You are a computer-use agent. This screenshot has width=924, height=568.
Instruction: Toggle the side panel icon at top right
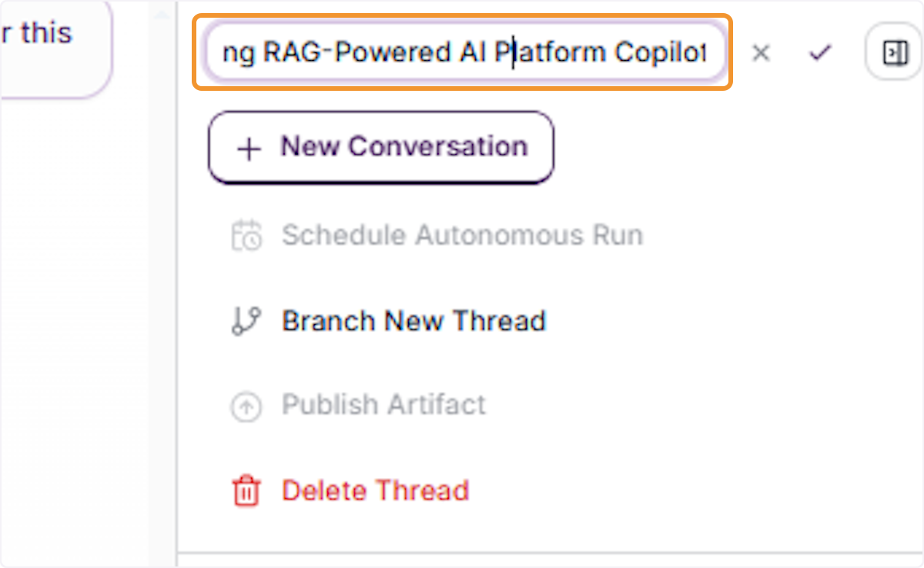pos(895,53)
